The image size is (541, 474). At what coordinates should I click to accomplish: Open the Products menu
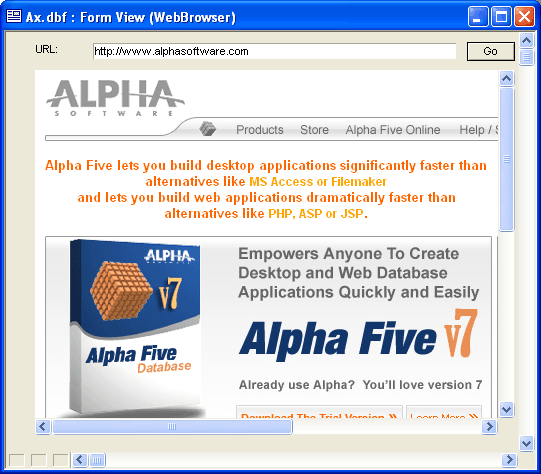(260, 130)
